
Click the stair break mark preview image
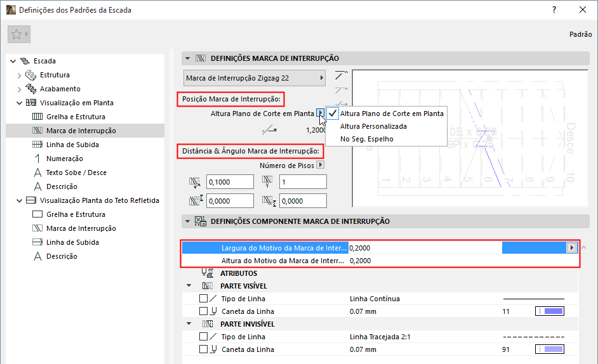point(470,138)
